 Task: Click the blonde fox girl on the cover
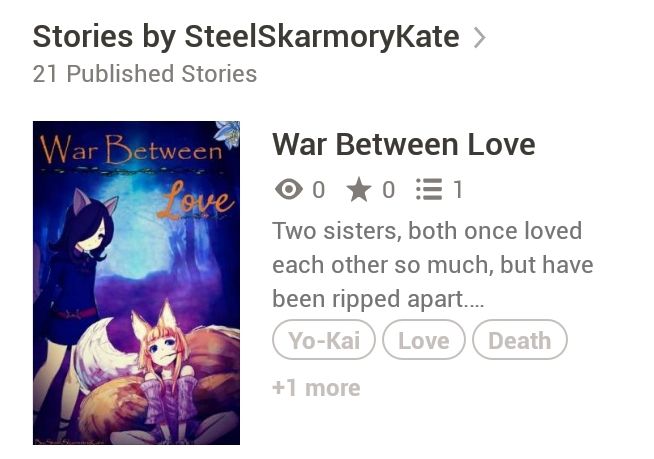pyautogui.click(x=167, y=367)
